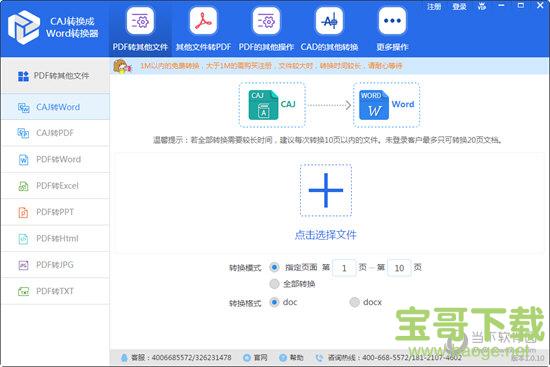Click the green CAJ source file icon
This screenshot has height=367, width=550.
coord(263,105)
